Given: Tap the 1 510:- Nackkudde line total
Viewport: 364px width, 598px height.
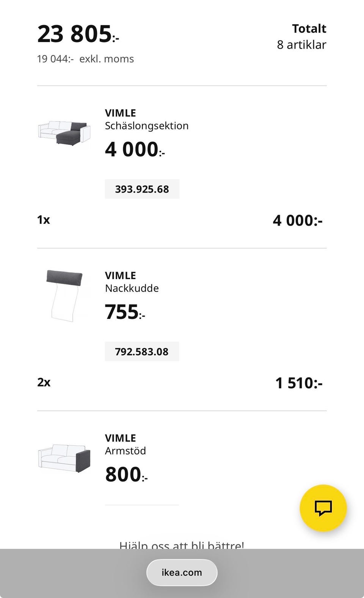Looking at the screenshot, I should tap(299, 383).
